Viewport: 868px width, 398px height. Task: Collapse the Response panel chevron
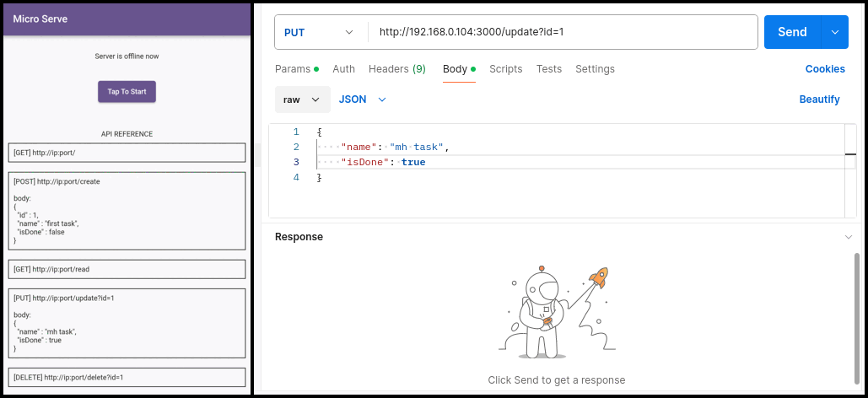coord(848,237)
